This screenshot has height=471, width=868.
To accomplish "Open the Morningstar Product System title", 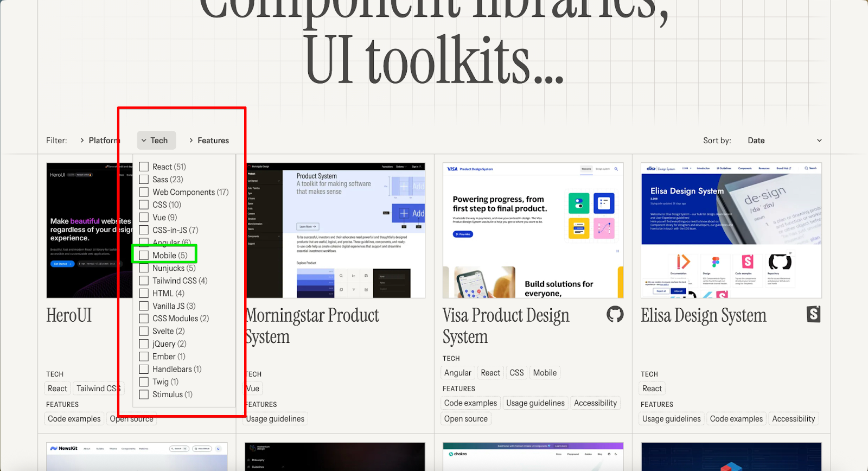I will [x=312, y=326].
